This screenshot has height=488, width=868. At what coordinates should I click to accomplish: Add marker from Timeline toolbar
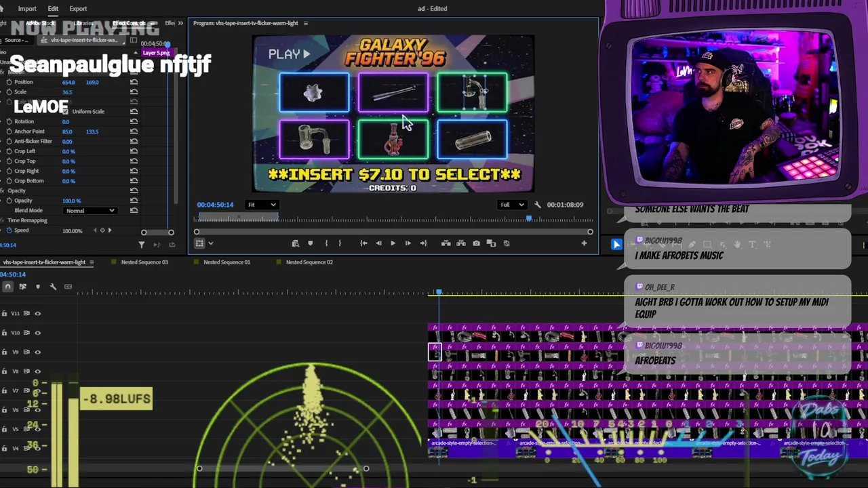tap(38, 287)
